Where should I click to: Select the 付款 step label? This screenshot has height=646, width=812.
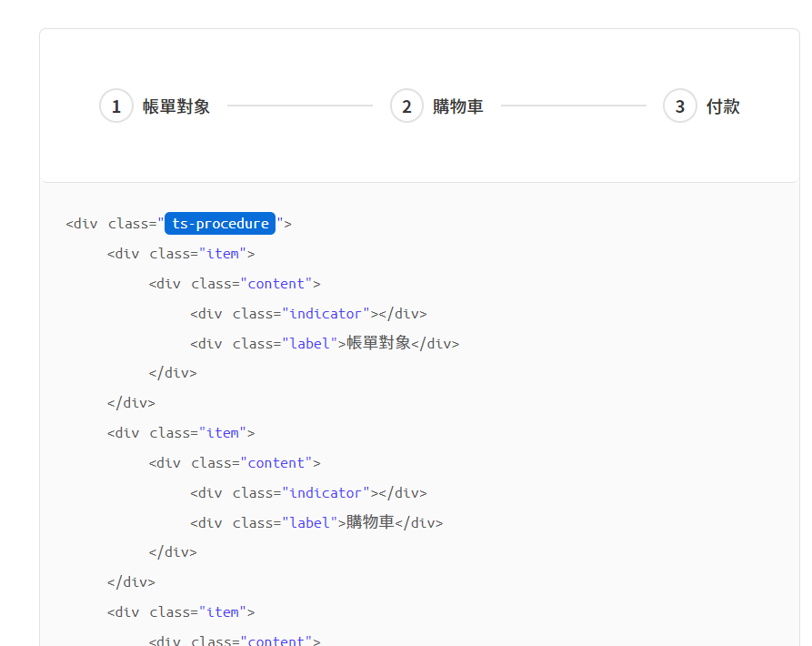click(723, 106)
